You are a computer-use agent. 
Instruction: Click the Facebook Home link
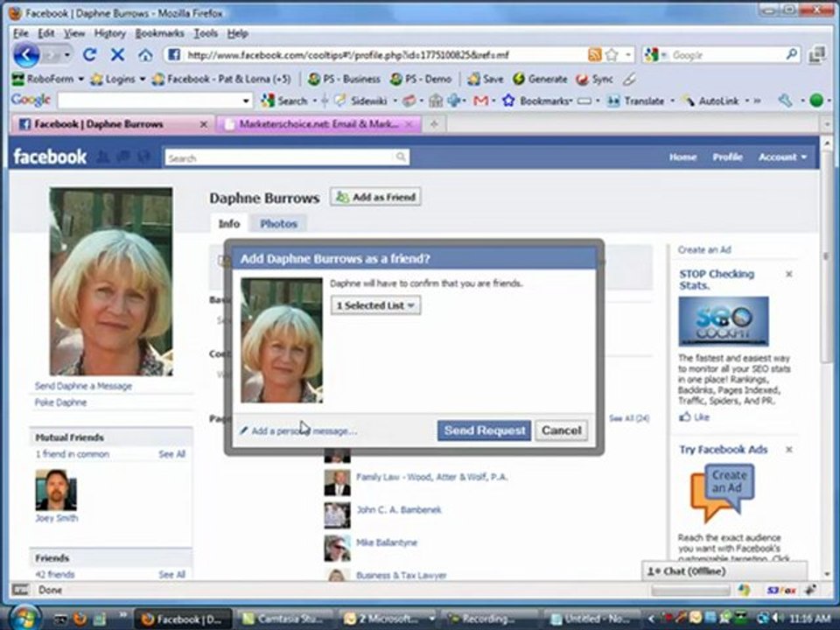(682, 157)
